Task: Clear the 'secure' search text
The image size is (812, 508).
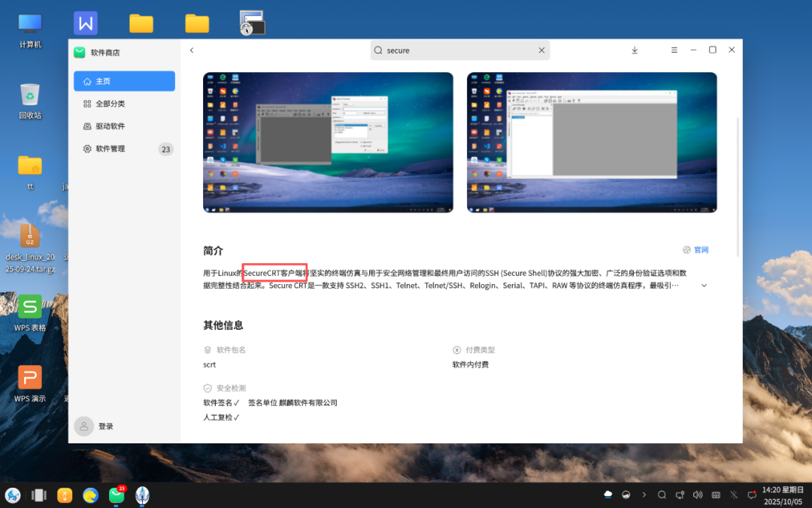Action: [x=541, y=50]
